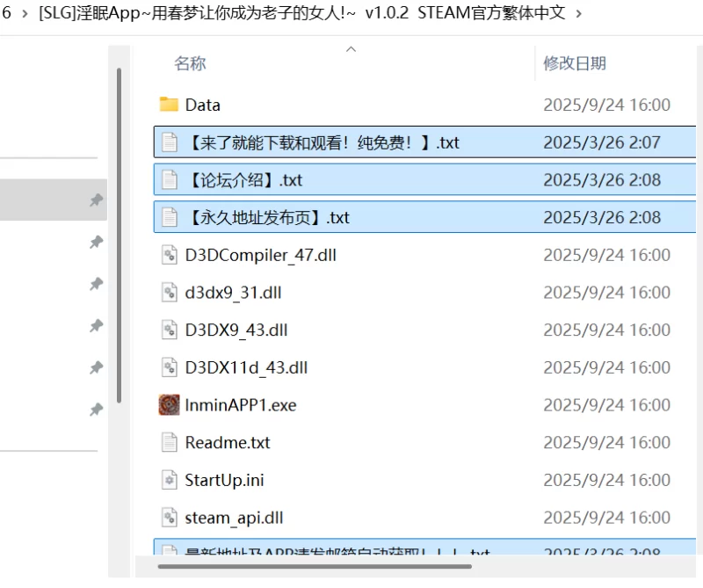Image resolution: width=703 pixels, height=588 pixels.
Task: Click sort arrow above the 名称 column
Action: point(351,49)
